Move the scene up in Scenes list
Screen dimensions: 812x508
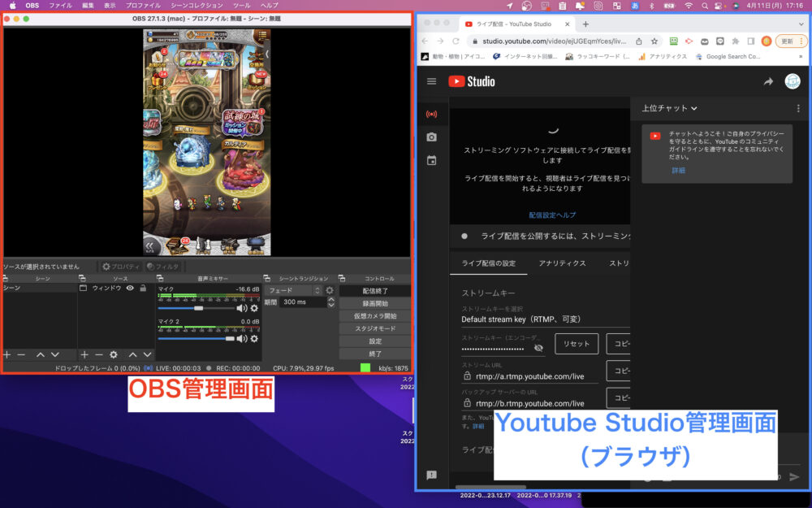[x=41, y=354]
